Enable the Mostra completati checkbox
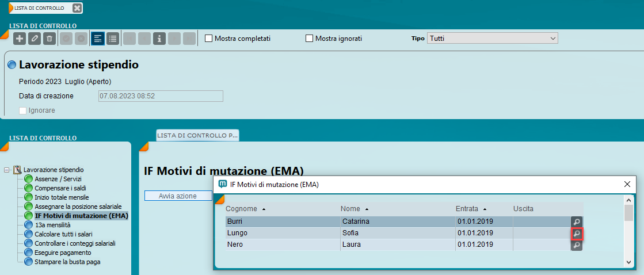 tap(209, 39)
